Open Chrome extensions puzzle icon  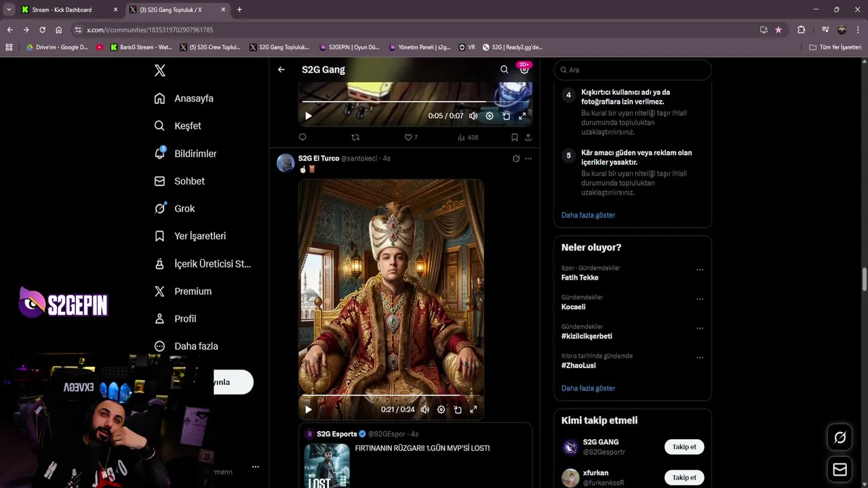point(801,30)
